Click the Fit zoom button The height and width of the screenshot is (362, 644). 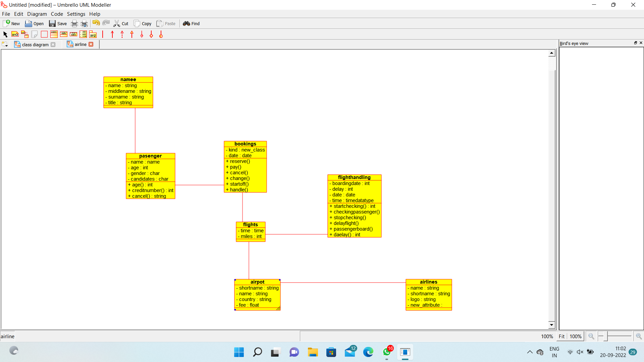coord(561,336)
